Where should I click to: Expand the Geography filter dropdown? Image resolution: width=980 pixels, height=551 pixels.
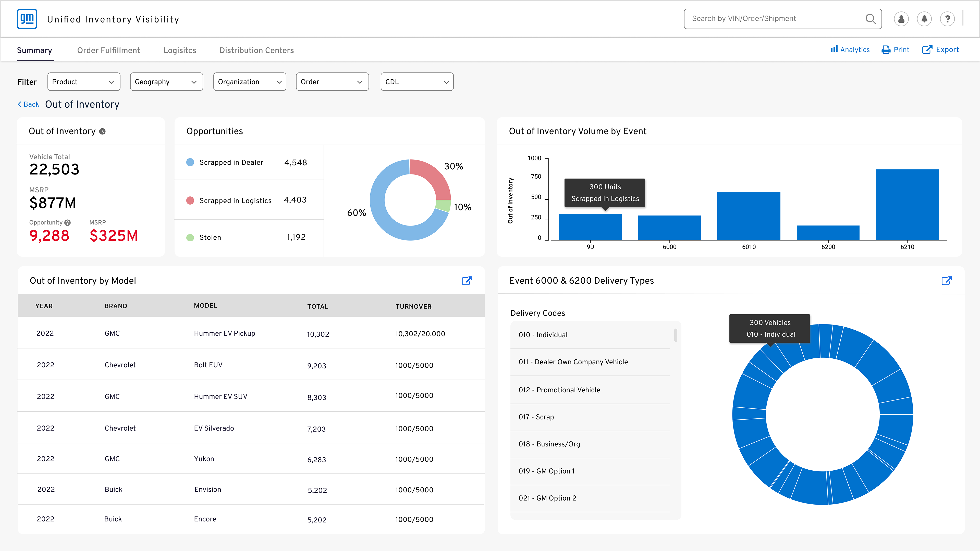click(x=166, y=82)
